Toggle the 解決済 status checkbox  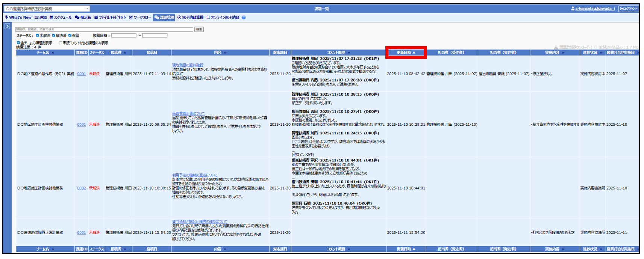54,36
